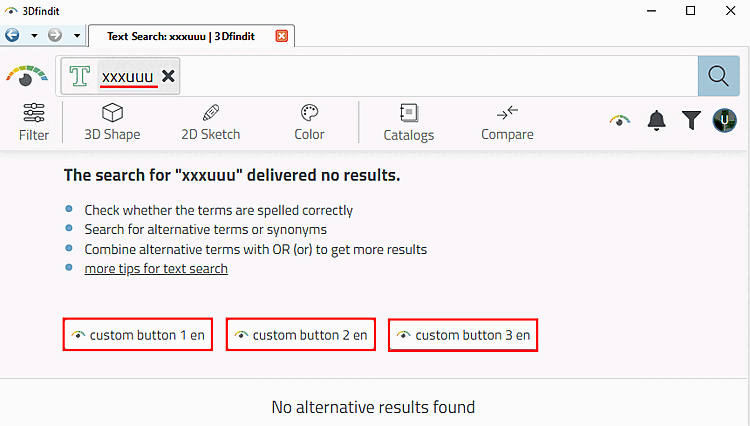
Task: Open the 2D Sketch search
Action: [210, 122]
